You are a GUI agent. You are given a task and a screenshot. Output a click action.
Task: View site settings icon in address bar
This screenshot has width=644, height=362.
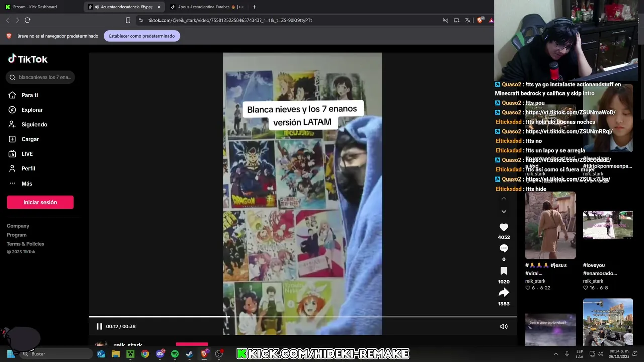pos(141,20)
